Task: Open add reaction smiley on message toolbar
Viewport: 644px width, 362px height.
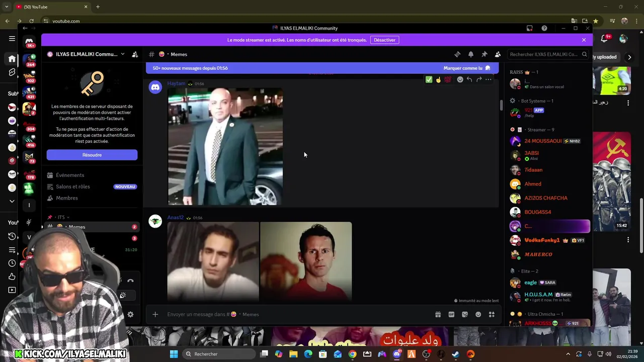Action: click(460, 79)
